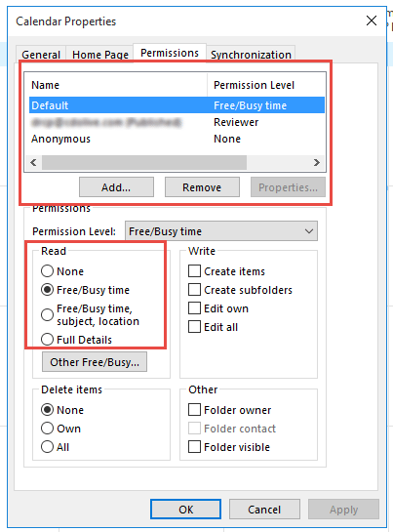
Task: Choose the Full Details read option
Action: pos(47,340)
